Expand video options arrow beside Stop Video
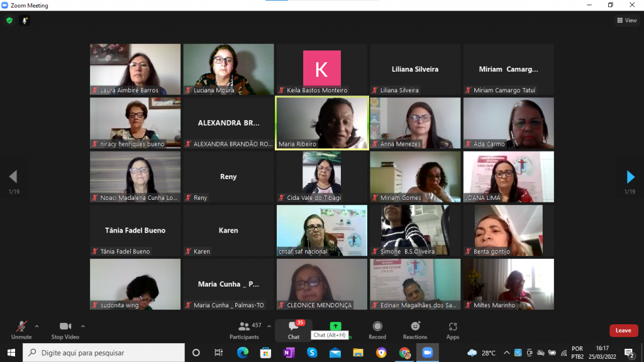The image size is (644, 362). click(83, 326)
